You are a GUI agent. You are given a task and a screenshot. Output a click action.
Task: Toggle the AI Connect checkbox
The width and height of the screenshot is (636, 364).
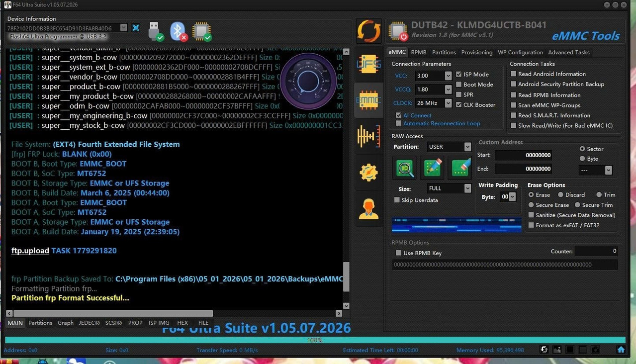[x=399, y=115]
